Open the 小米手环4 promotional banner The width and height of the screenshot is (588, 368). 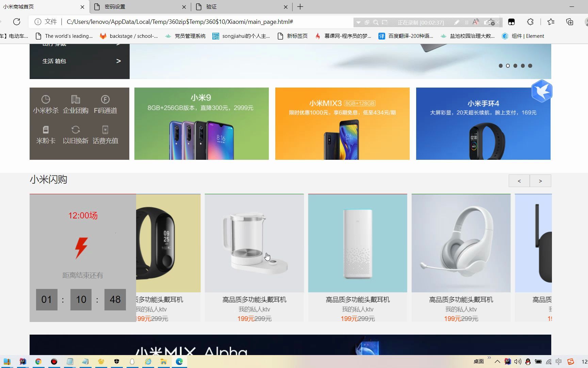click(483, 124)
